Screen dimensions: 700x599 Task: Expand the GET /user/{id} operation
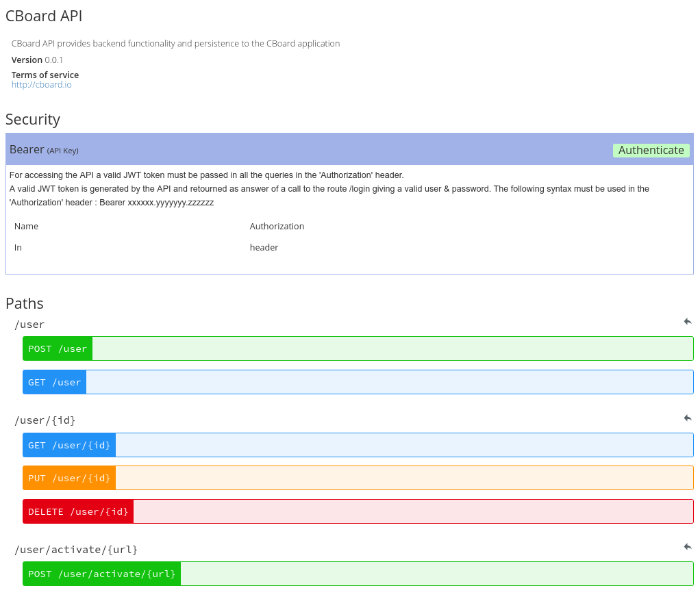(x=358, y=445)
